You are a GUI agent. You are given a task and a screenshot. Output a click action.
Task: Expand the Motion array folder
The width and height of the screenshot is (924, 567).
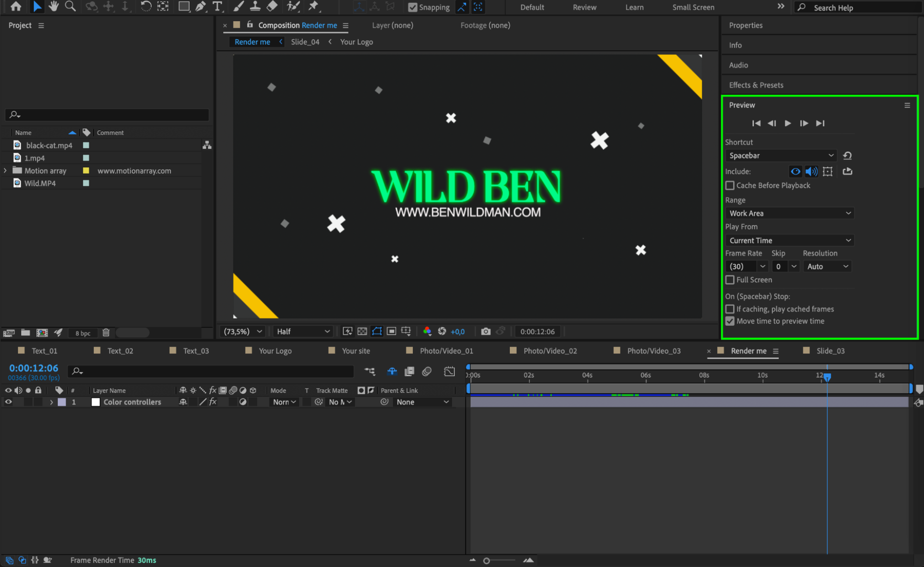(5, 171)
